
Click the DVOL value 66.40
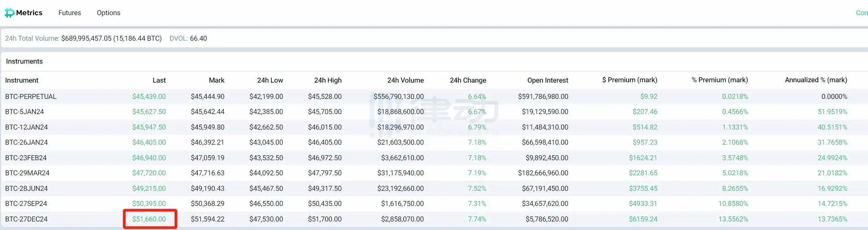pyautogui.click(x=198, y=38)
